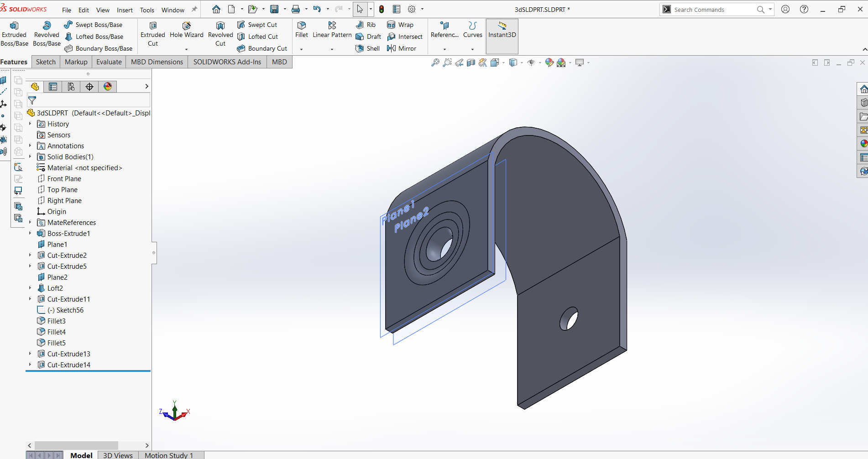Apply the Fillet feature tool
This screenshot has width=868, height=459.
pyautogui.click(x=302, y=30)
